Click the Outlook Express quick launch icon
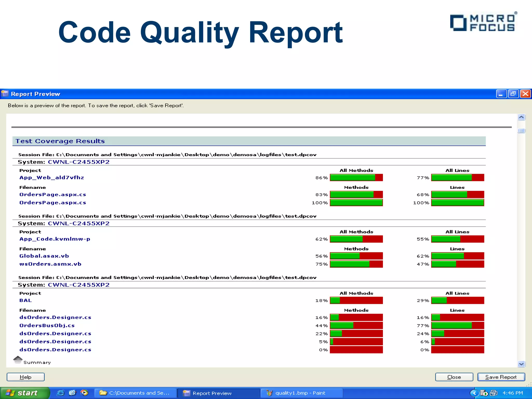 coord(72,393)
